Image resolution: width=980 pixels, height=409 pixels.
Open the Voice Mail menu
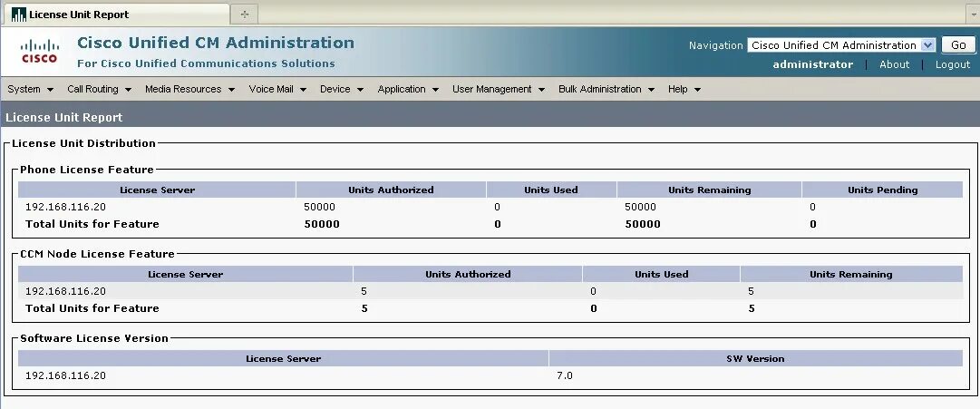[277, 90]
